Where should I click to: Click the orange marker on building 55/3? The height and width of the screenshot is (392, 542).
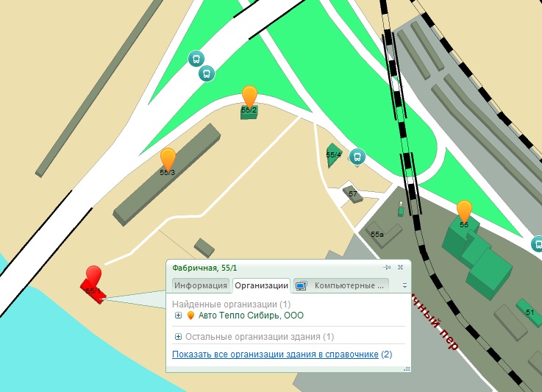click(168, 159)
